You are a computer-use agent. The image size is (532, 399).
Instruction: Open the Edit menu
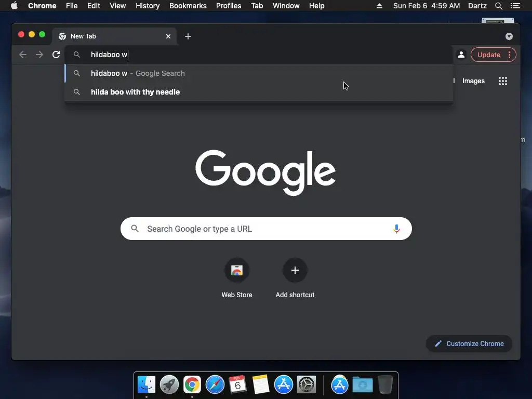(94, 6)
